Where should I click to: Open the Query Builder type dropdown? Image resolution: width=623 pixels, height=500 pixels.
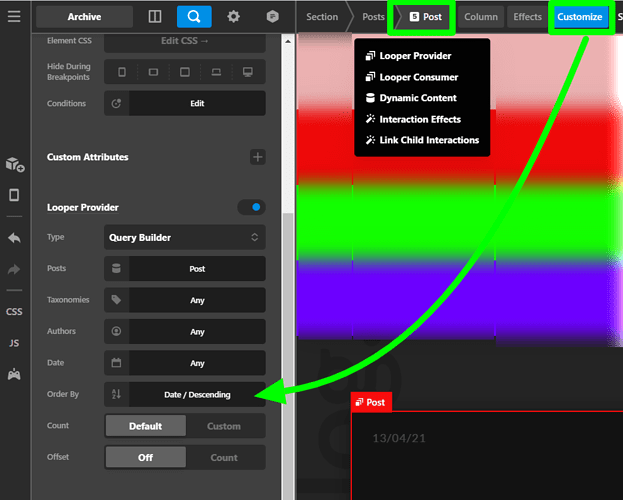185,237
